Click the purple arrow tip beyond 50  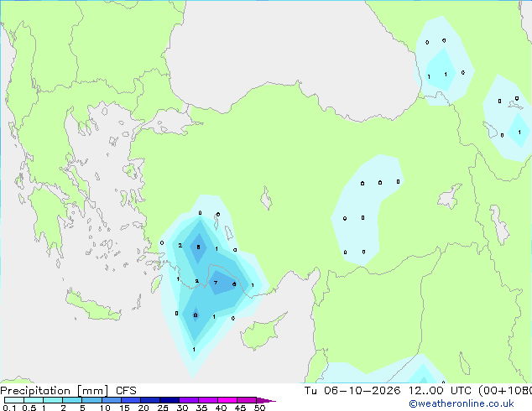[x=266, y=400]
